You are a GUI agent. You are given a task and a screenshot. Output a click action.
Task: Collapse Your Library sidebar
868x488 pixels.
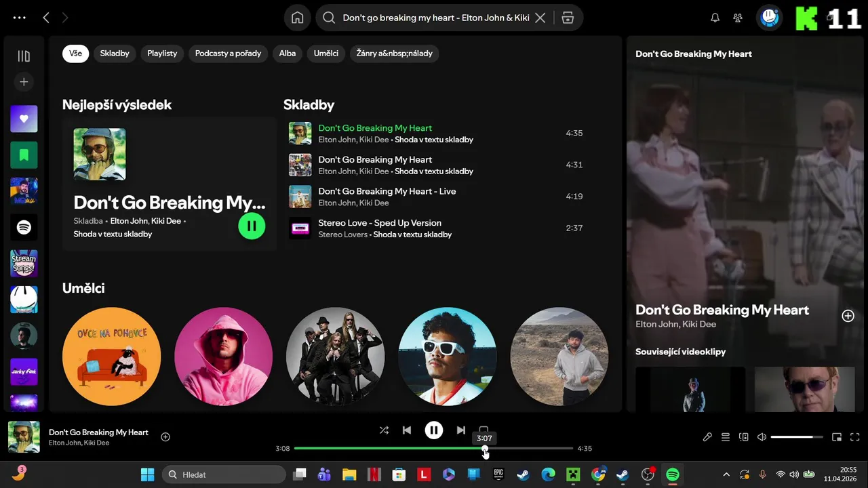pyautogui.click(x=24, y=56)
